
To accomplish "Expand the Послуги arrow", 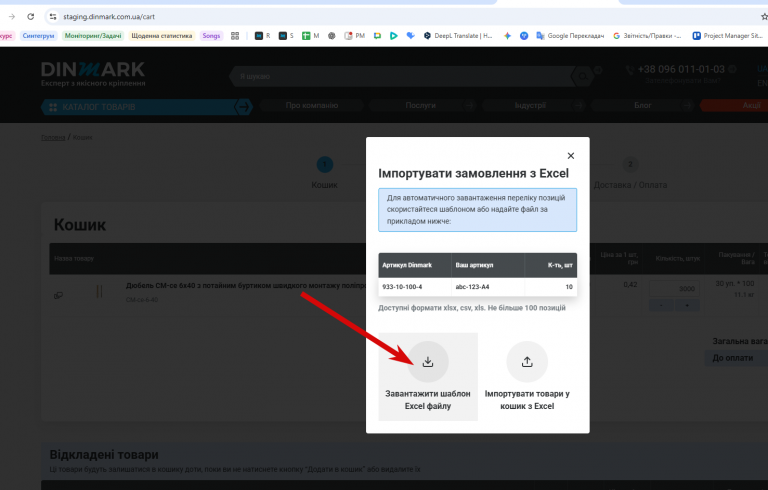I will (x=469, y=105).
